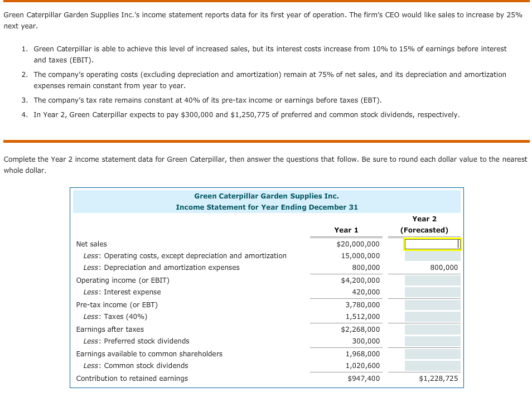Click 'Less: Operating costs, except depreciation' label

click(x=185, y=256)
